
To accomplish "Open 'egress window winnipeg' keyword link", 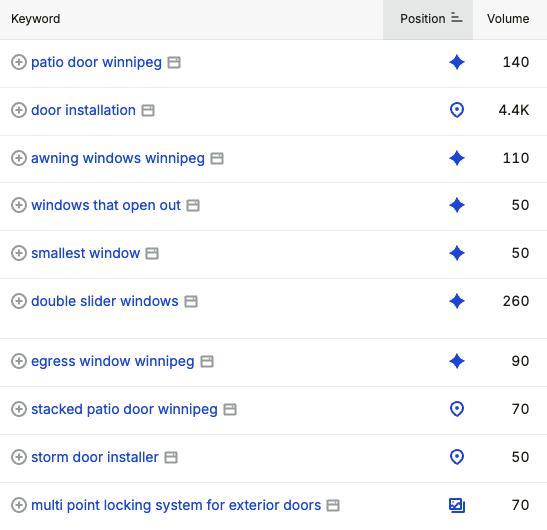I will pyautogui.click(x=113, y=361).
